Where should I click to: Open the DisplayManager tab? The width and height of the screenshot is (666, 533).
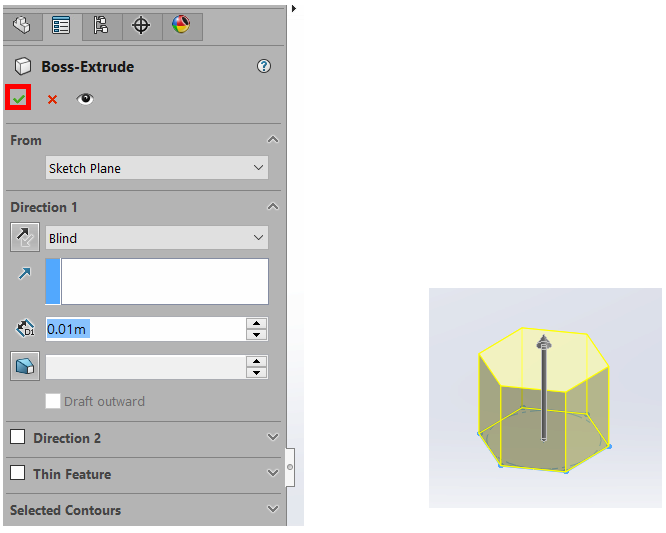coord(181,25)
